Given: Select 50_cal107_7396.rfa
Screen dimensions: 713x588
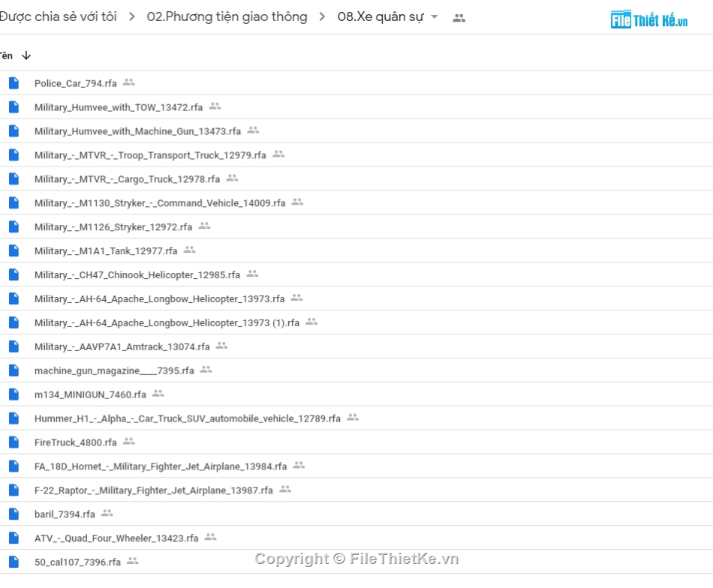Looking at the screenshot, I should 78,562.
